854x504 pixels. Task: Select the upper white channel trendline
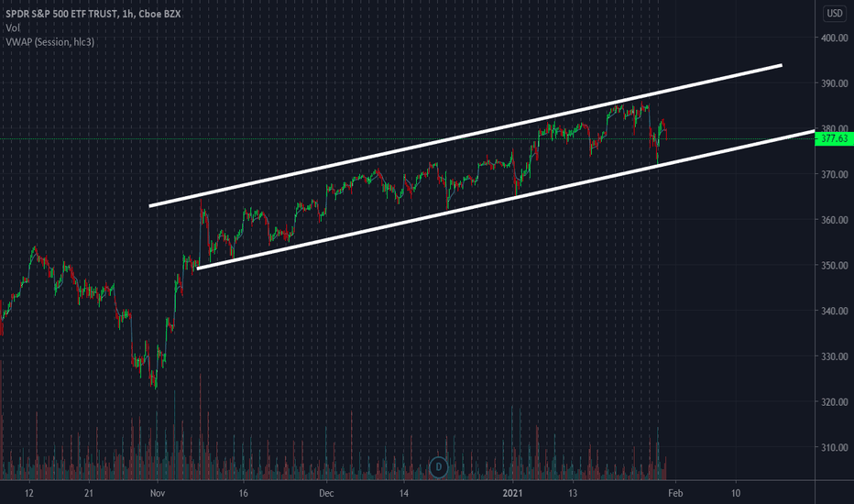point(465,136)
